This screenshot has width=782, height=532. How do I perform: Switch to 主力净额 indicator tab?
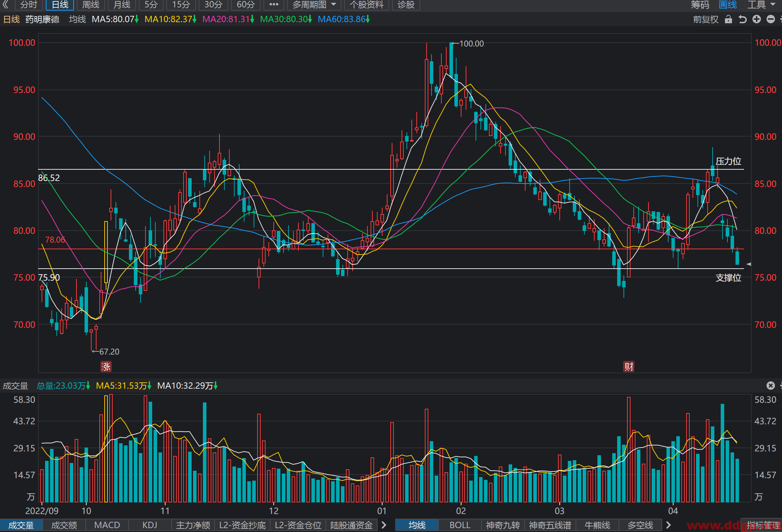(193, 525)
